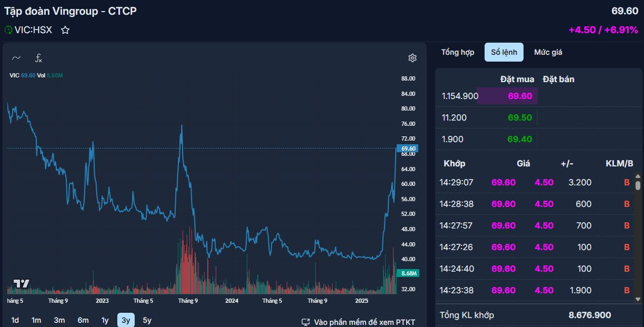Select the 14:23:38 trade row
The height and width of the screenshot is (327, 644).
535,290
